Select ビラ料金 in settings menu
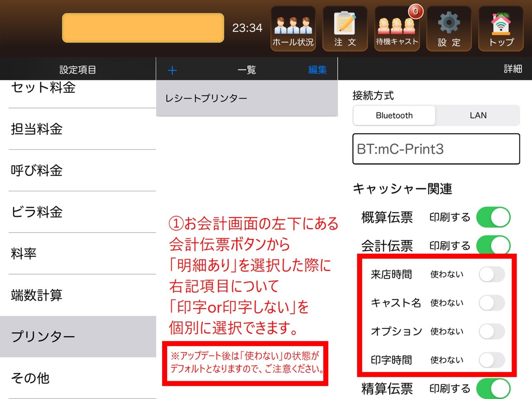 coord(78,212)
